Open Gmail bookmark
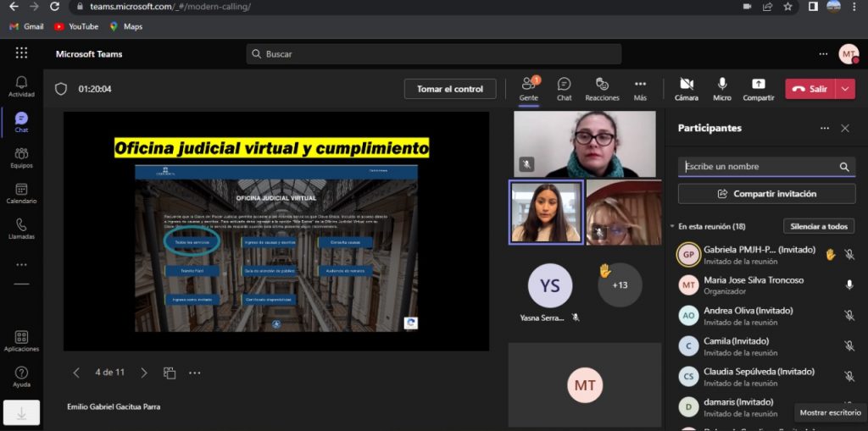Screen dimensions: 868x431 point(26,26)
